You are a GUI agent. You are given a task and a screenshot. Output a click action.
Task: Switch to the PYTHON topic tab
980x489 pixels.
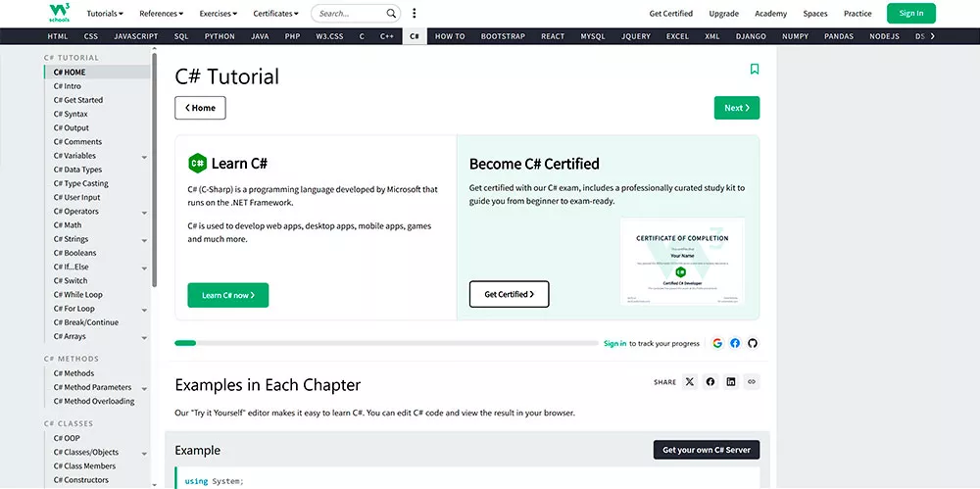(x=220, y=36)
